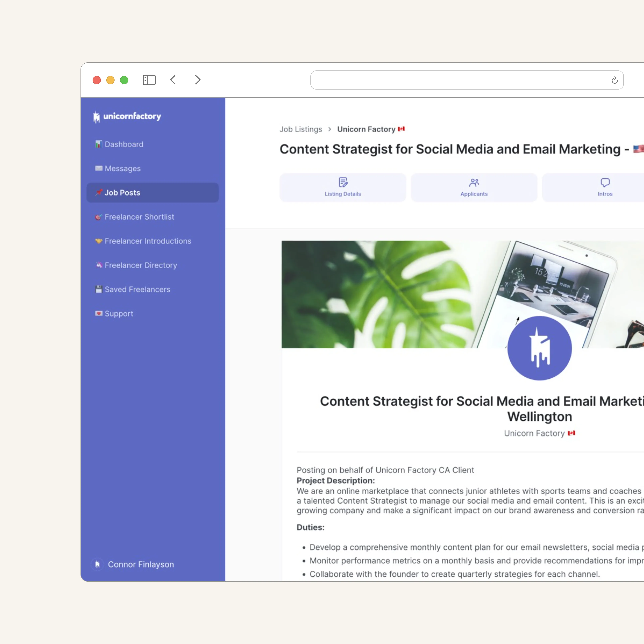Click the Freelancer Introductions handshake icon

99,241
